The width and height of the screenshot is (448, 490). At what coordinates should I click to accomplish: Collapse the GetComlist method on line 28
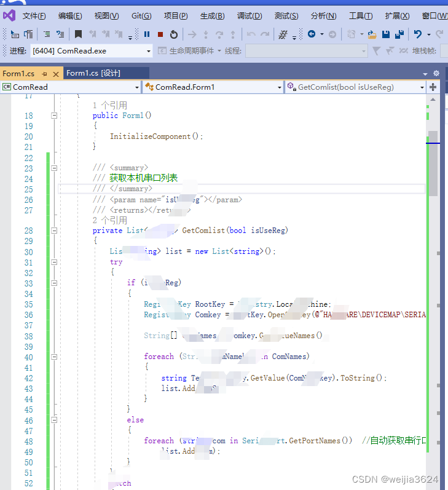(x=54, y=231)
